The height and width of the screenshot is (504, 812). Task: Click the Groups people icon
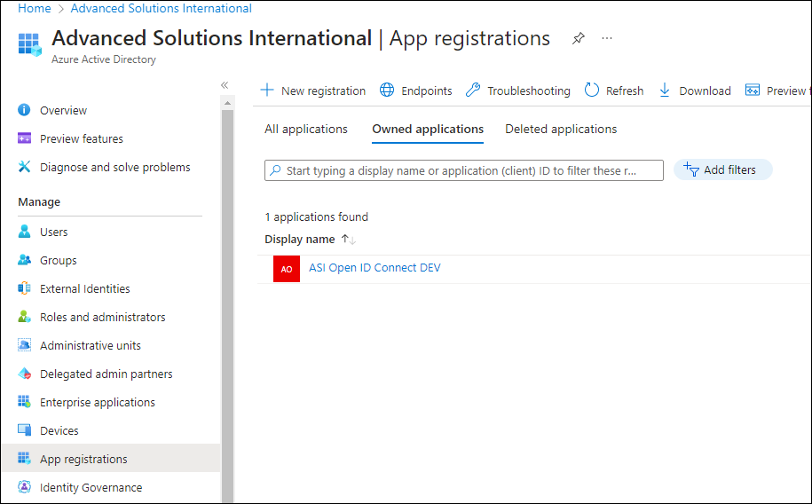pyautogui.click(x=24, y=259)
